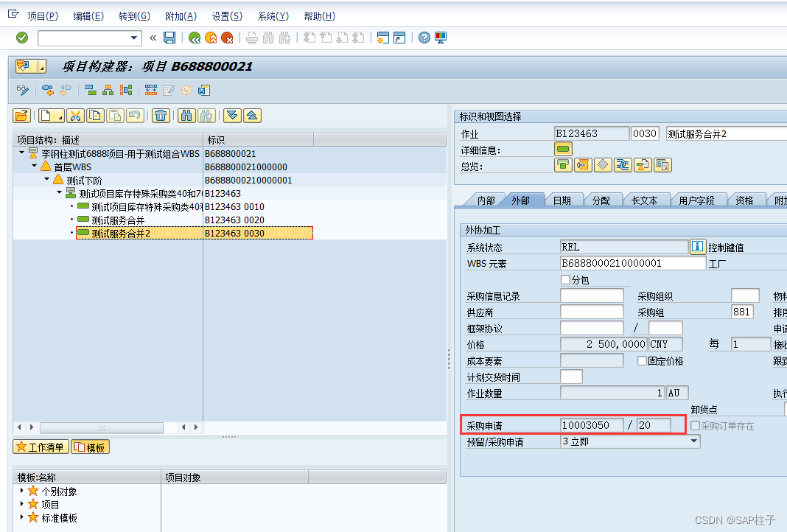Viewport: 787px width, 532px height.
Task: Click the hierarchy graphic icon
Action: coord(108,91)
